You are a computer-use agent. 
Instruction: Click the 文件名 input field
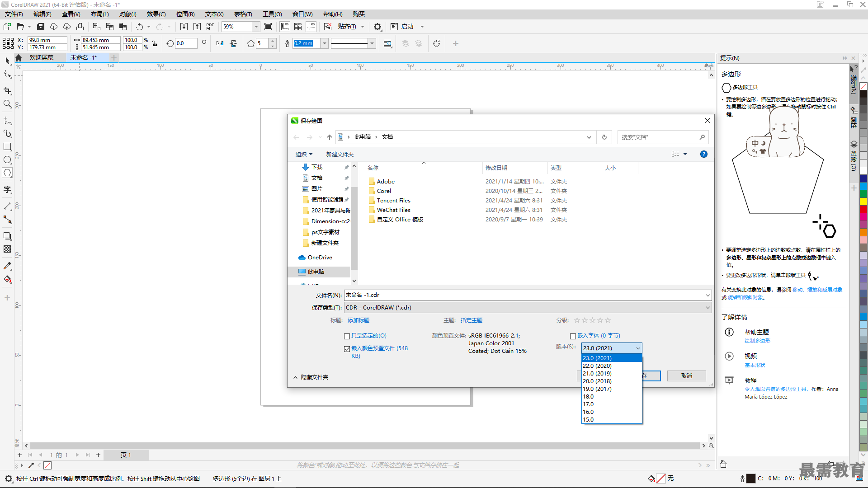click(524, 295)
